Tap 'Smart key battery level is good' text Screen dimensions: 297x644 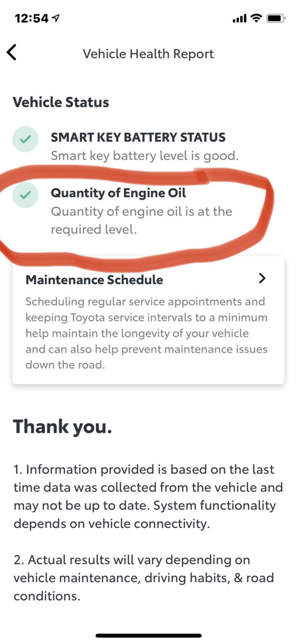[x=145, y=156]
